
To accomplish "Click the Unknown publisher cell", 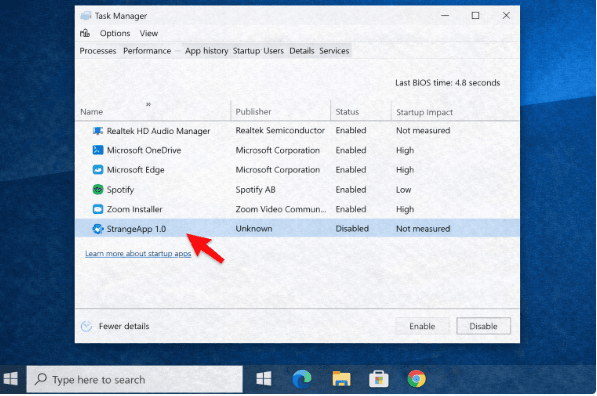I will click(x=254, y=228).
